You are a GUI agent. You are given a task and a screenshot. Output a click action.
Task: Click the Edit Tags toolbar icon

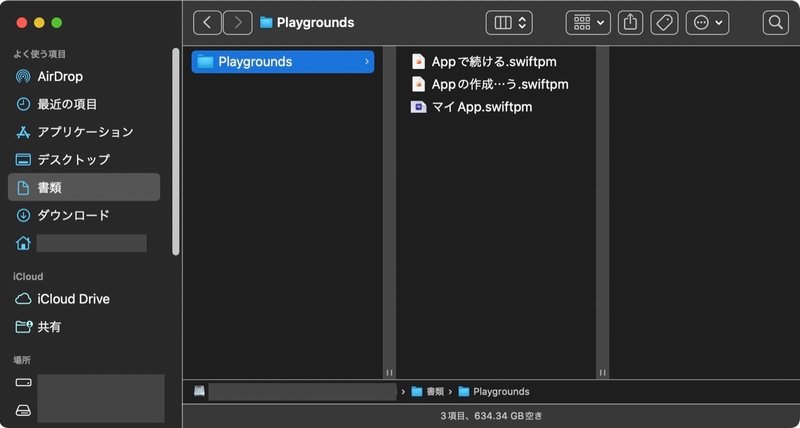[x=664, y=22]
